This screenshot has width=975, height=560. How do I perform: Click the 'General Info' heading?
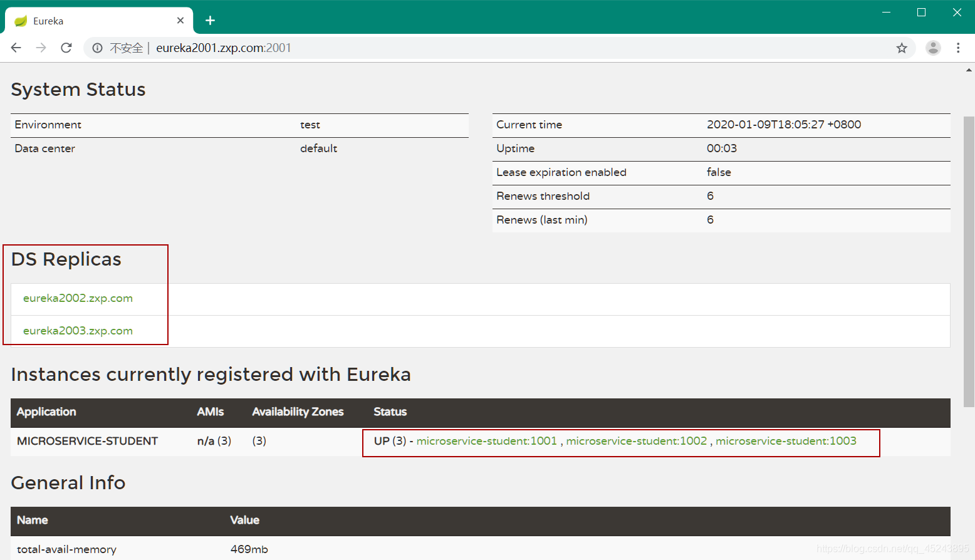[68, 483]
